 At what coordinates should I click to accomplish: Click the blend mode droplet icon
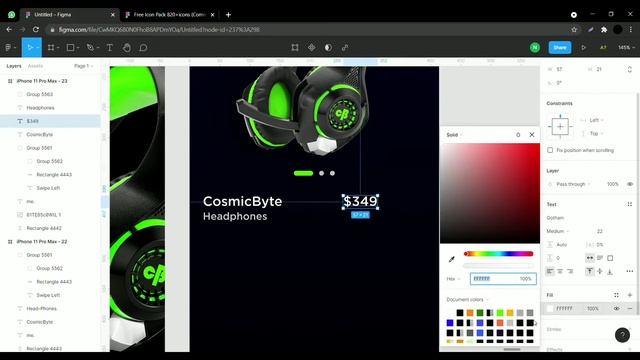(518, 135)
